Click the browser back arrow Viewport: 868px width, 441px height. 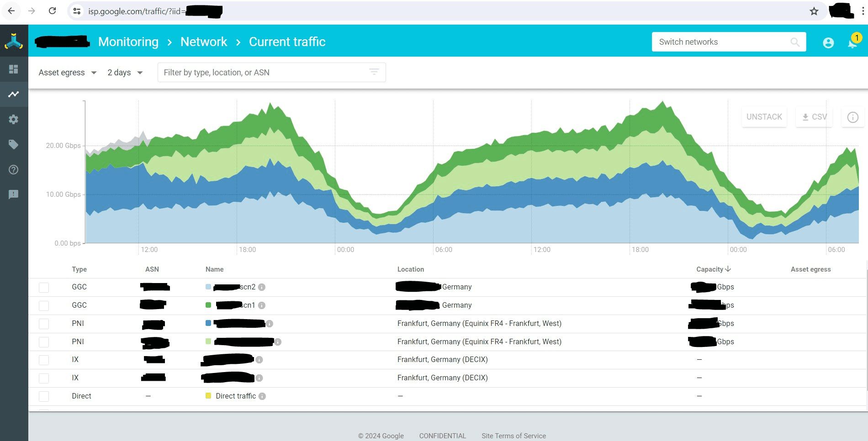click(11, 11)
